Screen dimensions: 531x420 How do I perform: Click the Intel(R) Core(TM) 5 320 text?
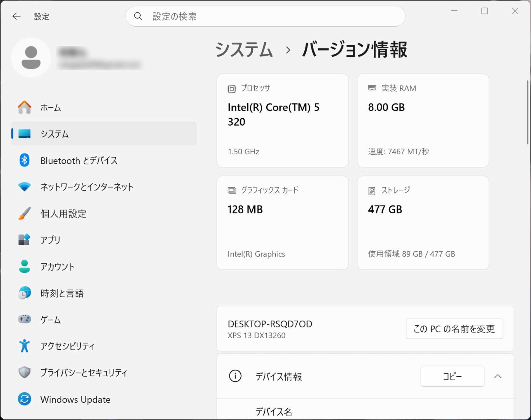click(273, 114)
